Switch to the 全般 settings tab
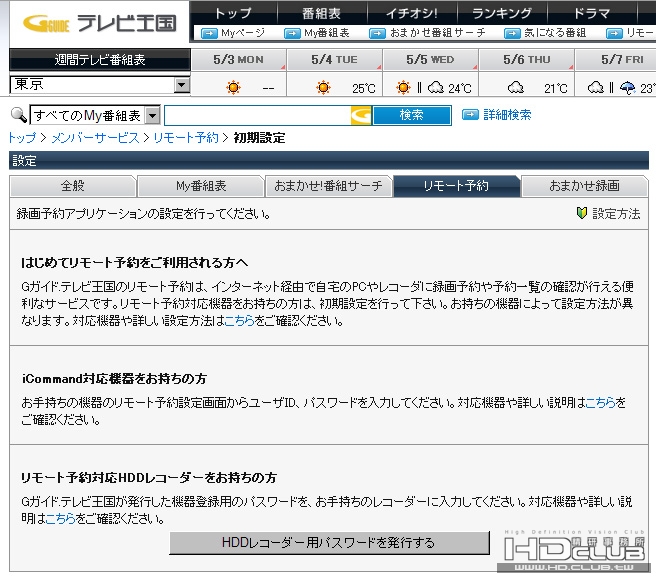 [73, 186]
